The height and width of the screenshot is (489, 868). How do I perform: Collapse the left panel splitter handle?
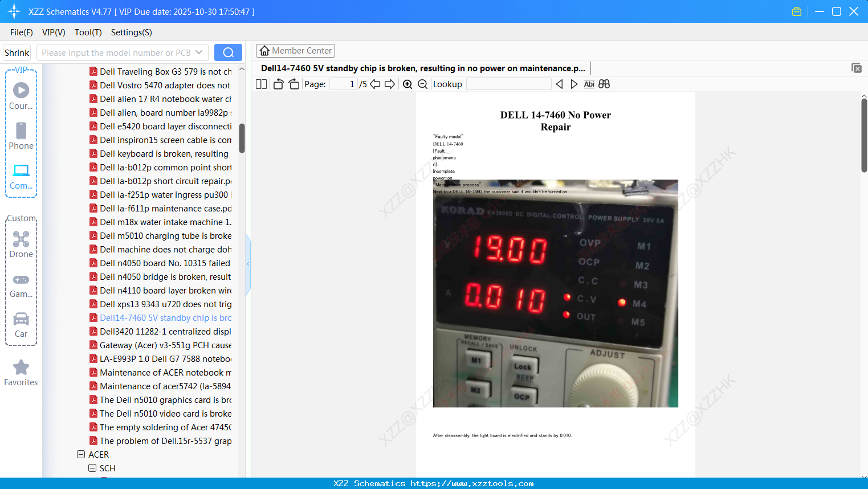point(248,264)
